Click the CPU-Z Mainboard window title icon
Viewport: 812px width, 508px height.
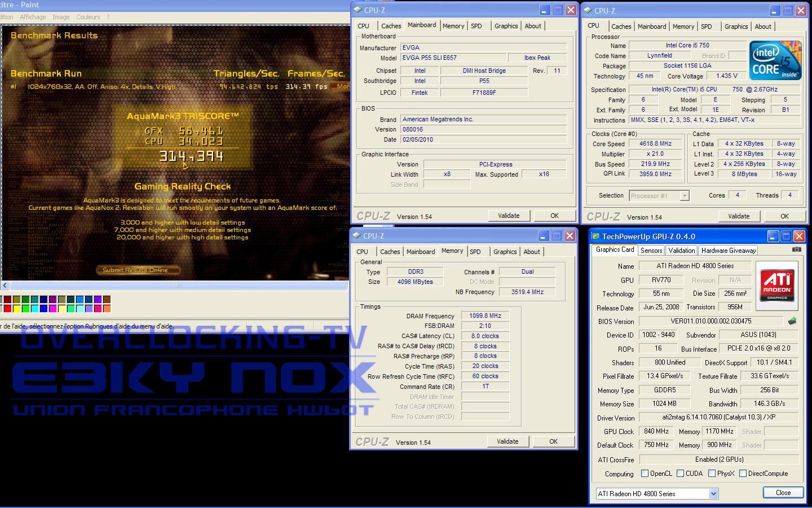click(x=358, y=10)
